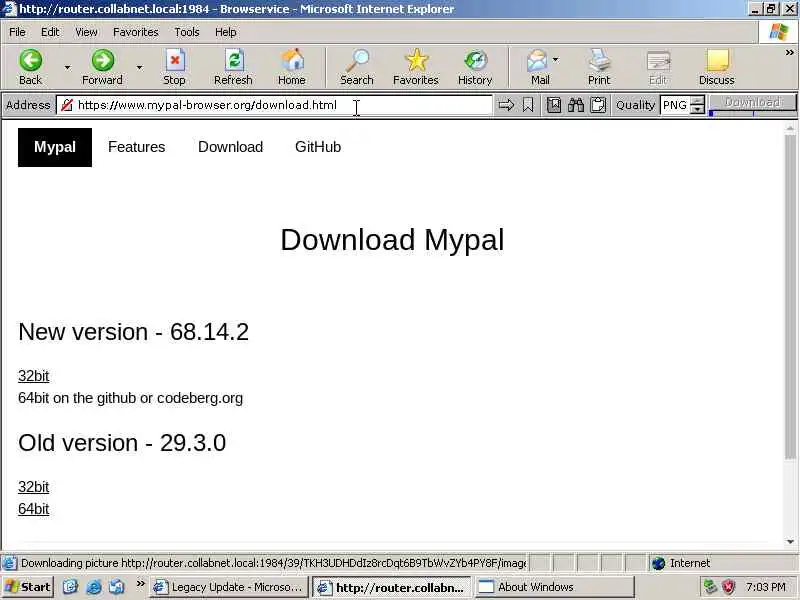Image resolution: width=800 pixels, height=600 pixels.
Task: Click the green Back arrow icon
Action: 31,61
